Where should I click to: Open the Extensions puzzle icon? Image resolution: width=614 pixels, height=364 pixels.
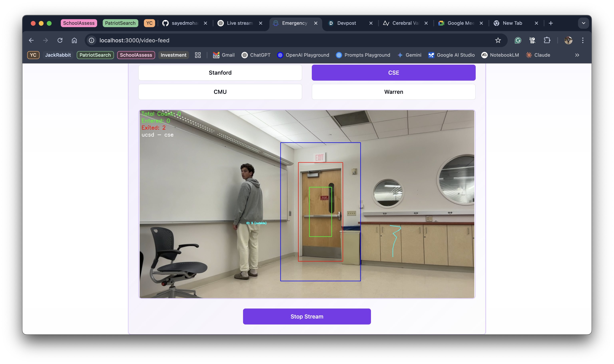(547, 40)
